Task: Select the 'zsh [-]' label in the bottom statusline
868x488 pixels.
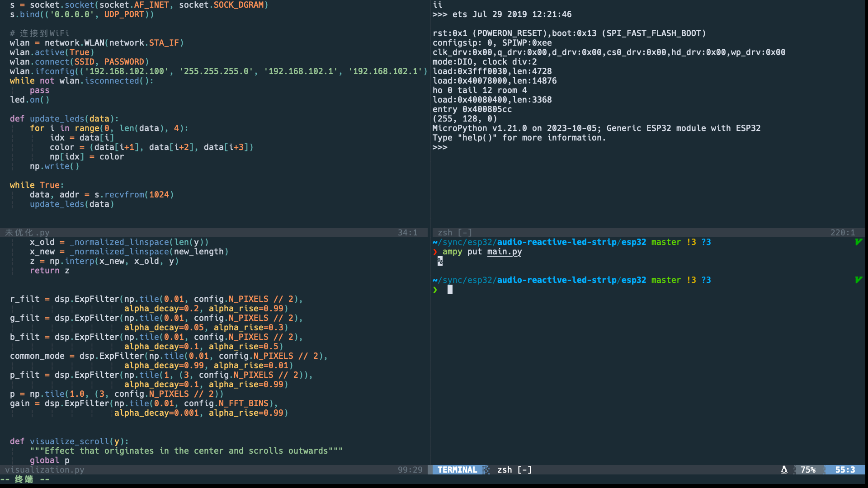Action: click(514, 470)
